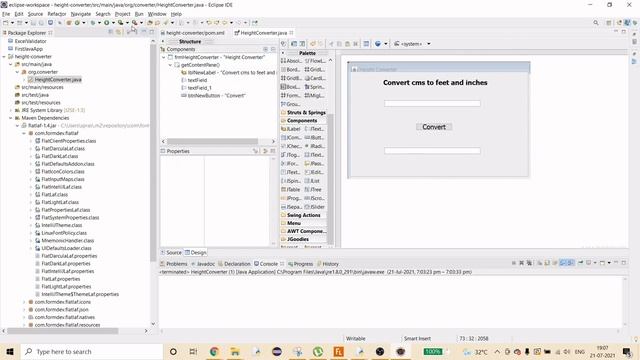Open Chrome from the taskbar
This screenshot has width=640, height=360.
point(214,351)
